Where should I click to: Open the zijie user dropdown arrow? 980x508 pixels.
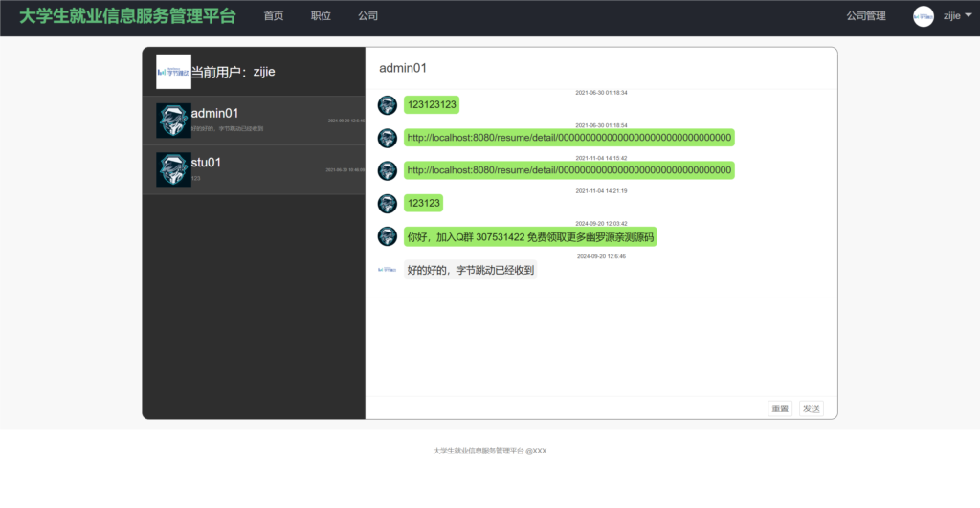(969, 15)
